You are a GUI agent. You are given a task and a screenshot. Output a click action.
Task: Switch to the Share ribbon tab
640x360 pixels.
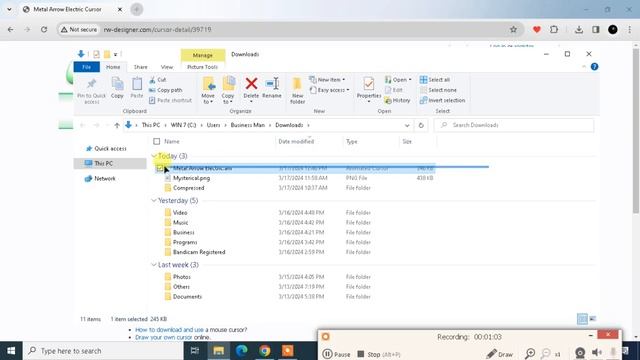(x=140, y=67)
